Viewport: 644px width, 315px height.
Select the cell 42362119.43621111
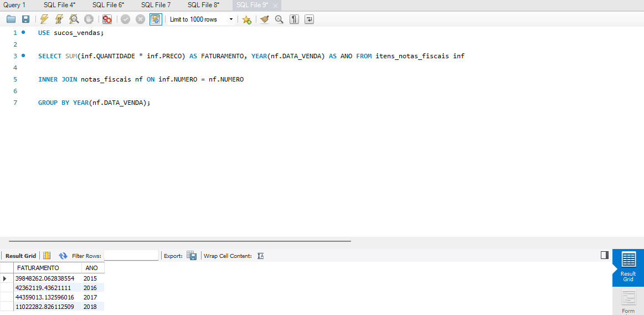pos(48,288)
